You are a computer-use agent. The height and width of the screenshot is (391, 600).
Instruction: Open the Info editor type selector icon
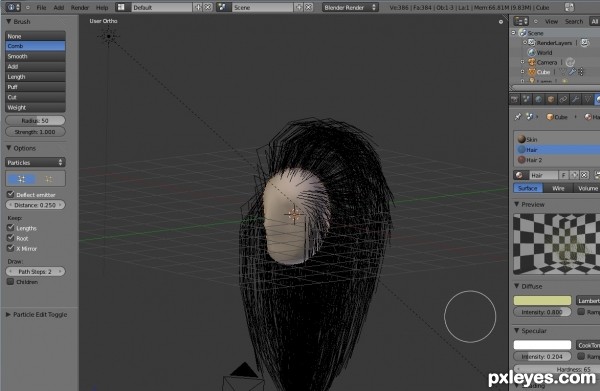tap(13, 7)
